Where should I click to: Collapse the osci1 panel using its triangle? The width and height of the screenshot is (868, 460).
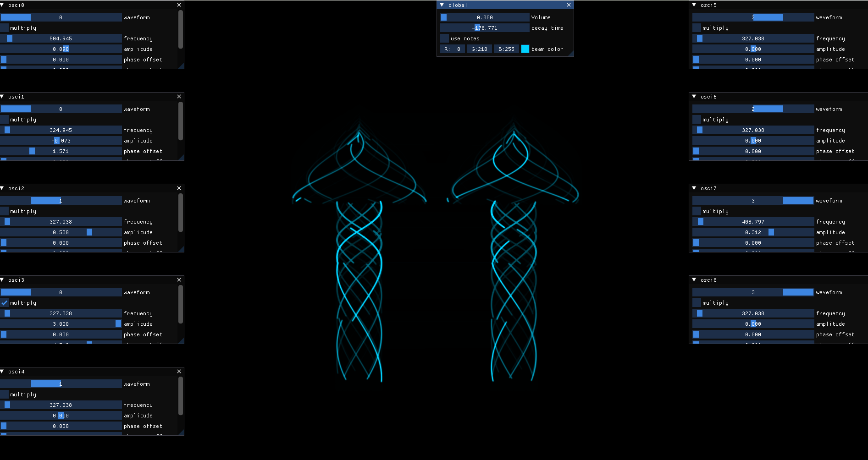tap(3, 97)
